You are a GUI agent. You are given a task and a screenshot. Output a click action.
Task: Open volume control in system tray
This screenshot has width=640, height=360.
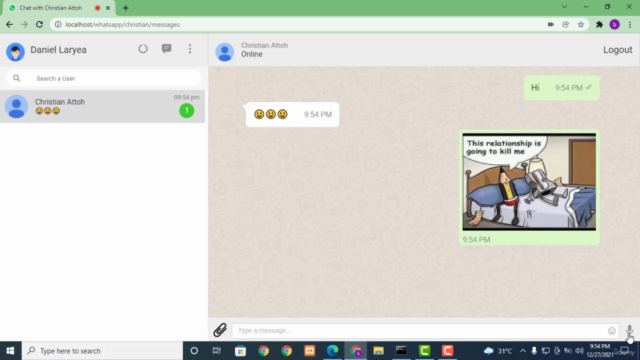[579, 351]
